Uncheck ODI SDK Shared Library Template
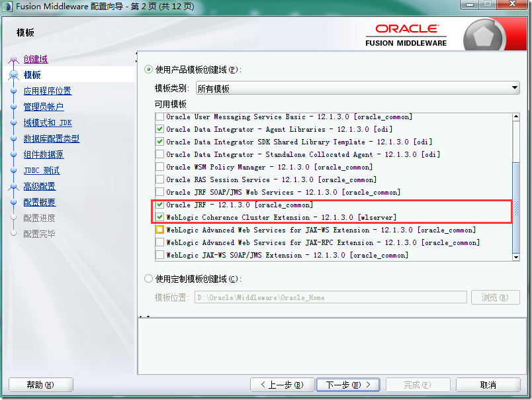 tap(160, 142)
